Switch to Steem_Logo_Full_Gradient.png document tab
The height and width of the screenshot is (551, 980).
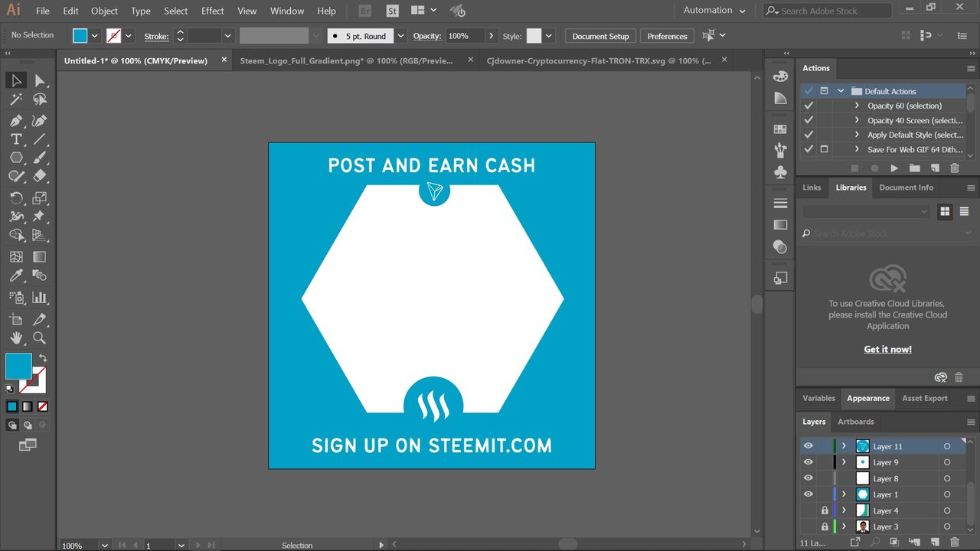click(x=346, y=60)
